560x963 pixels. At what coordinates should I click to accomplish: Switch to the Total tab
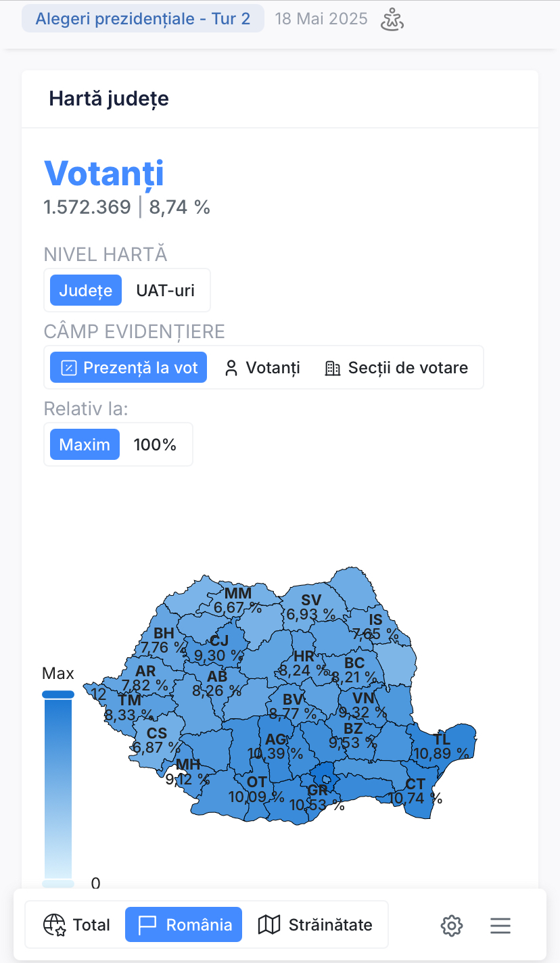76,924
